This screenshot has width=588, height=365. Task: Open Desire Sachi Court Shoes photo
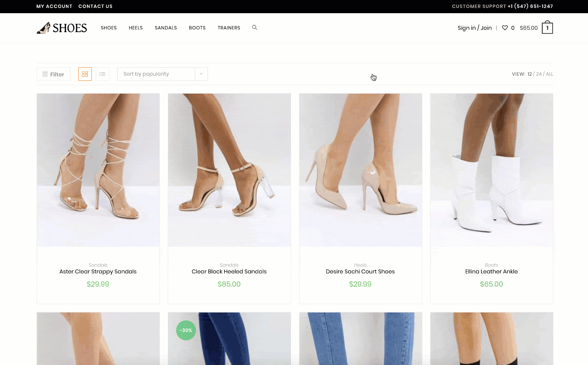[360, 170]
